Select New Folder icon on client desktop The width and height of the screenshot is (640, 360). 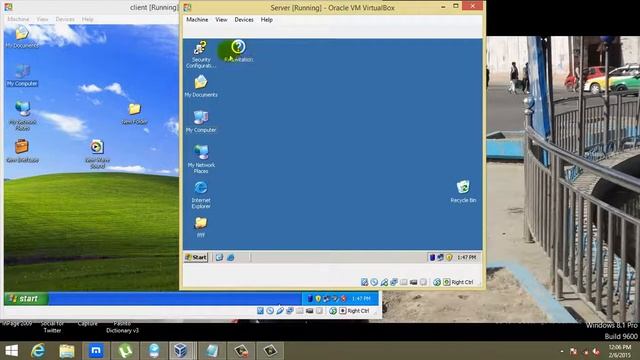(x=134, y=113)
